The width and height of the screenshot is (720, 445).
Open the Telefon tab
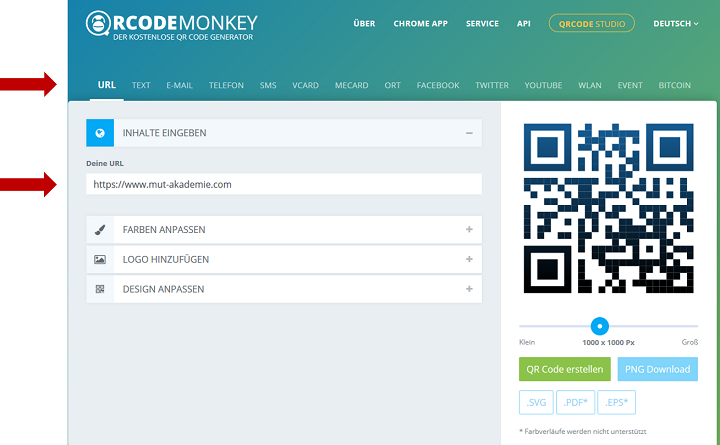[226, 85]
